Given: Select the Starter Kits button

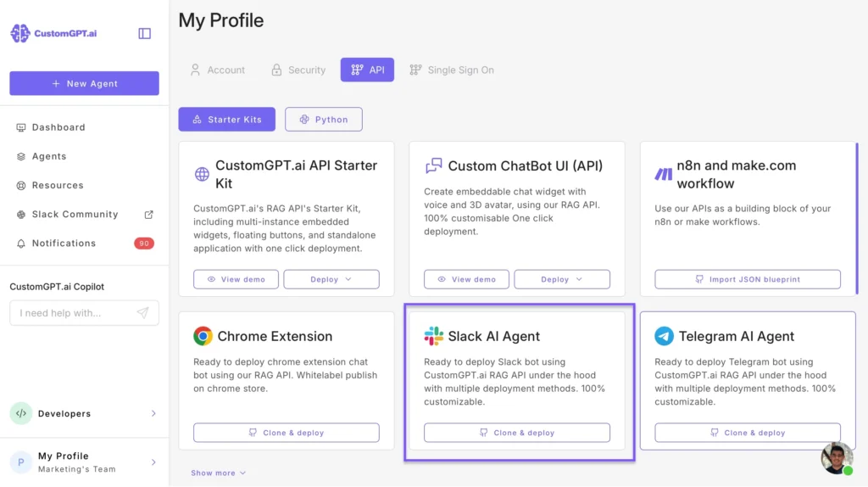Looking at the screenshot, I should 227,119.
